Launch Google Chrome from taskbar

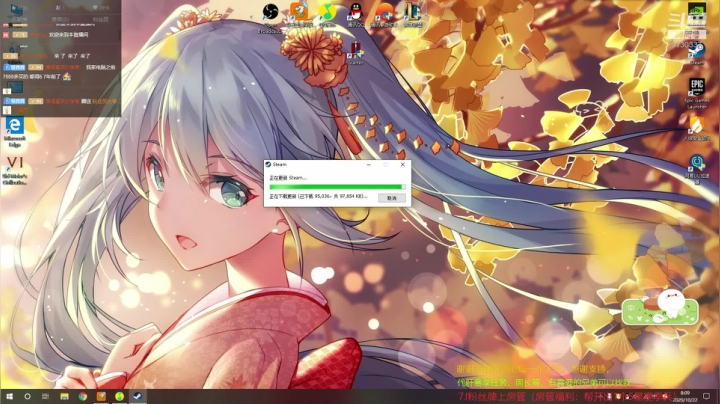(83, 396)
